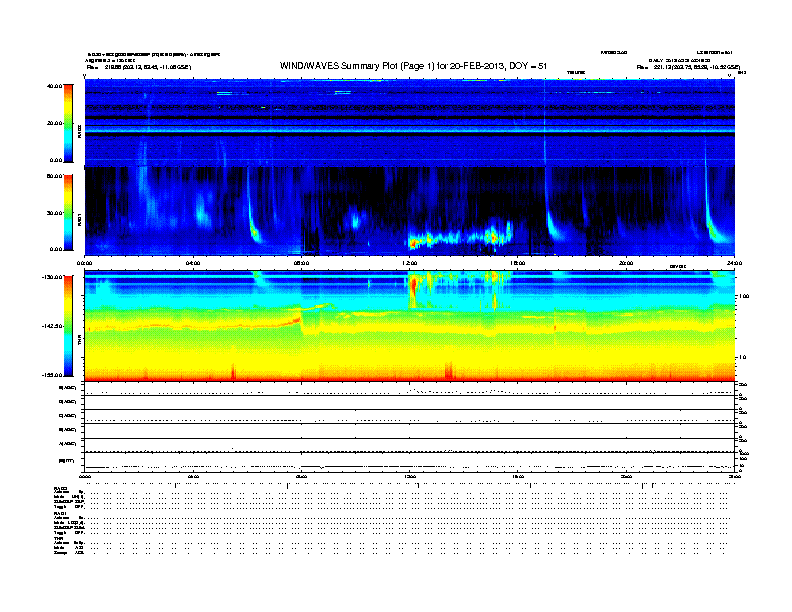Click the WIND/WAVES Summary Plot title

click(x=413, y=66)
